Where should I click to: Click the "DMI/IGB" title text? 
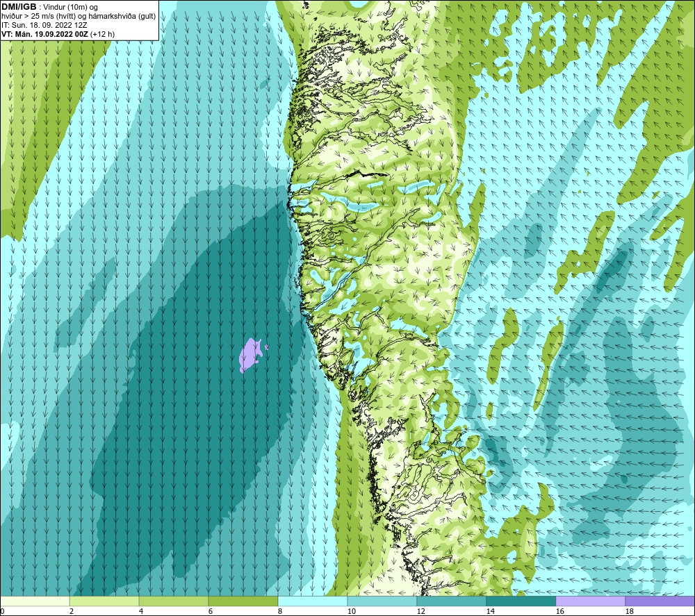(x=19, y=7)
